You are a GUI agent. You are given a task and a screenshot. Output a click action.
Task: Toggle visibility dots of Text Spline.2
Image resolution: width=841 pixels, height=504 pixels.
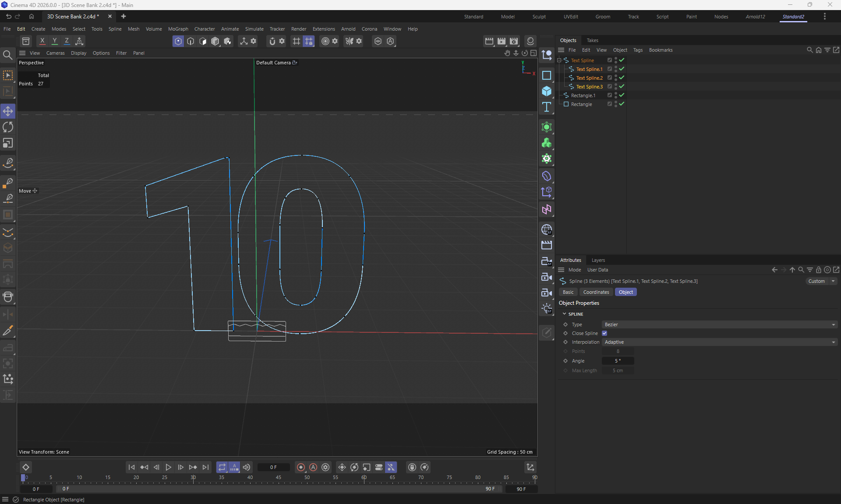coord(615,78)
